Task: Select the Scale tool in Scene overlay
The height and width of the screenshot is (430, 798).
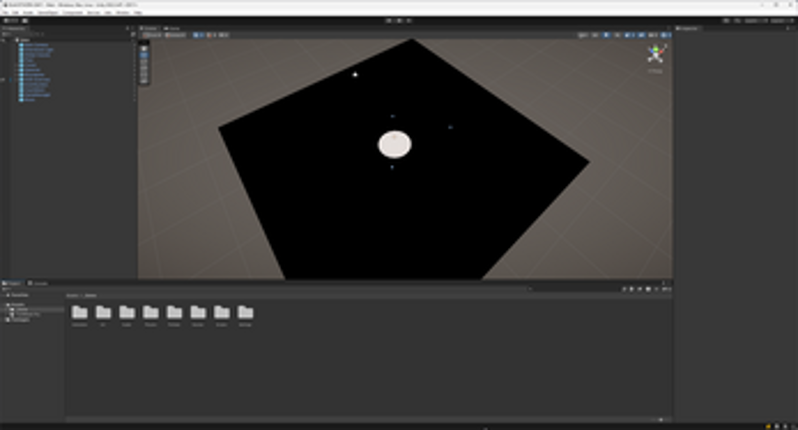Action: pos(144,67)
